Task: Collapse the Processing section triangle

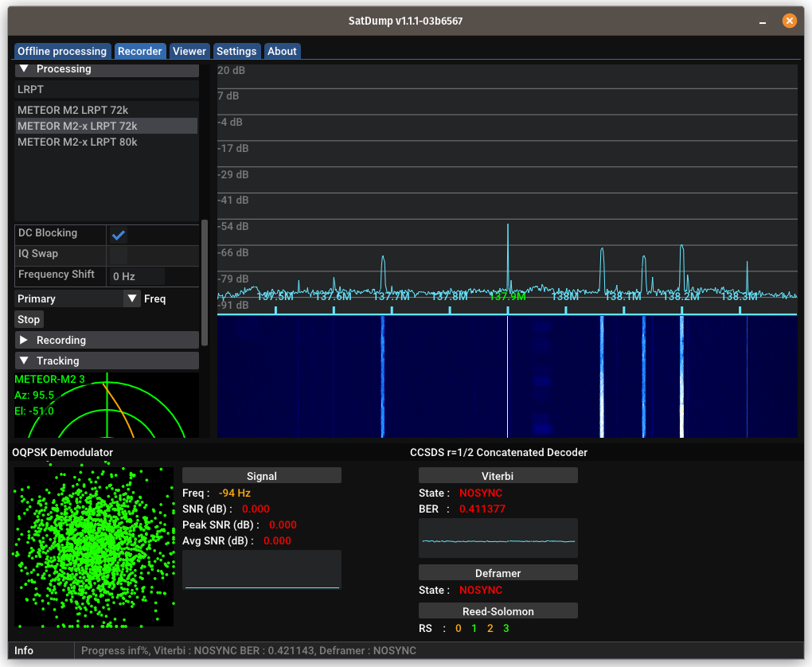Action: 24,69
